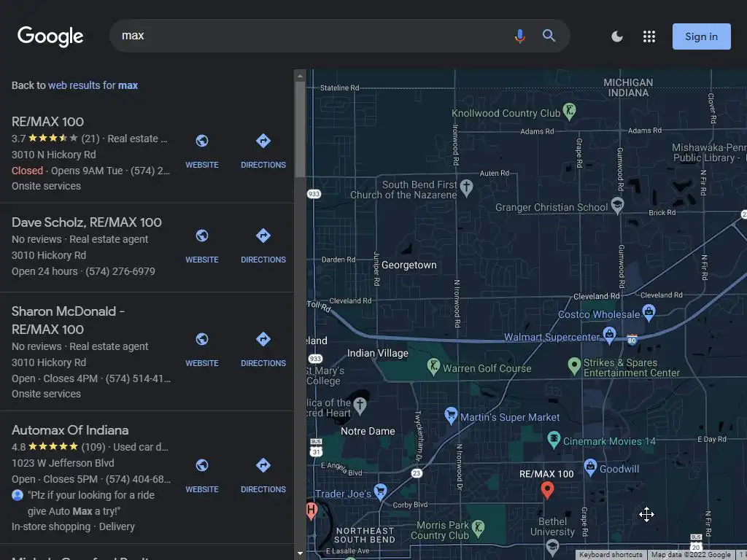Click scroll up arrow of results list

click(x=300, y=75)
